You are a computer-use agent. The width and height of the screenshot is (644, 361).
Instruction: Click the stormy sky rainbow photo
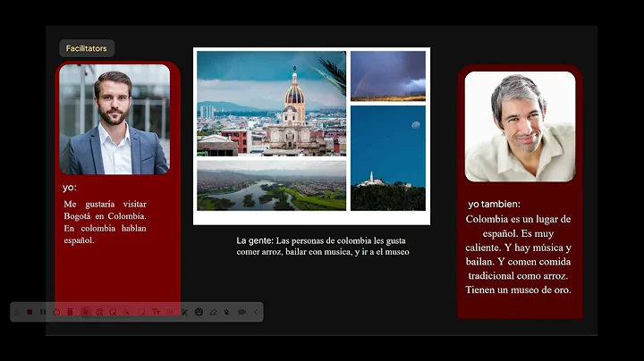coord(388,76)
